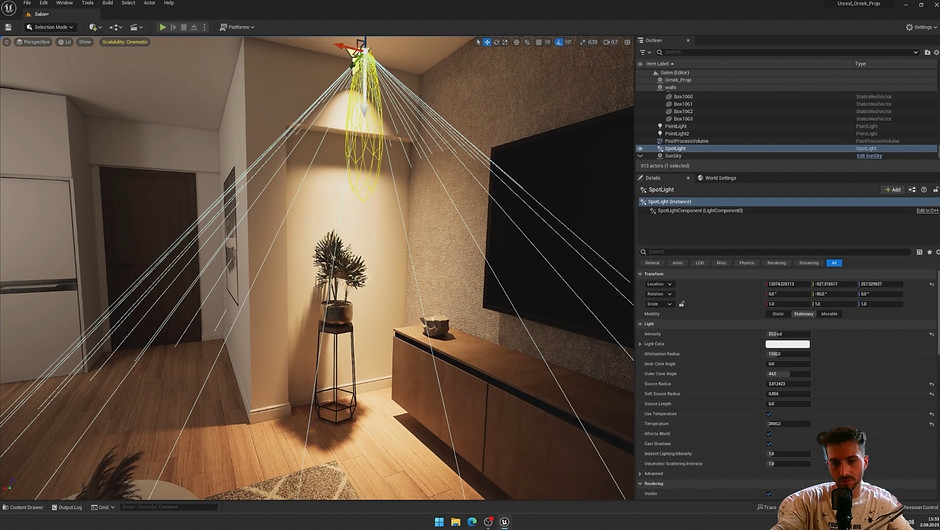Open the Actor menu
This screenshot has height=530, width=940.
149,3
